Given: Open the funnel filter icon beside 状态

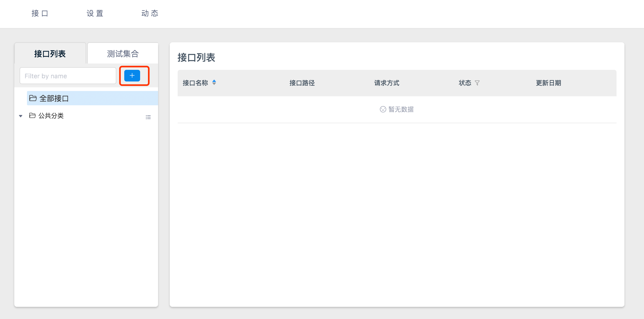Looking at the screenshot, I should 477,83.
